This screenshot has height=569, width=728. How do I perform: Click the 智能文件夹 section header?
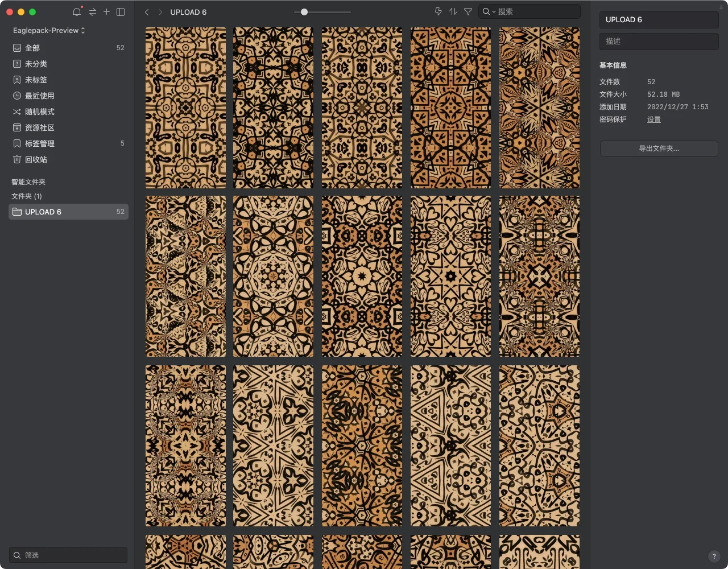28,182
